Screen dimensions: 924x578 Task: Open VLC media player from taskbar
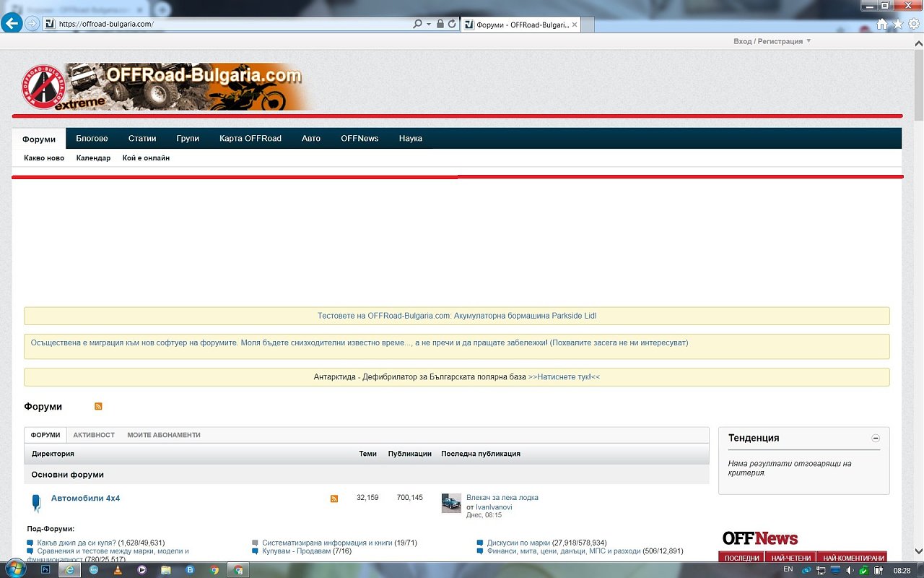click(118, 569)
